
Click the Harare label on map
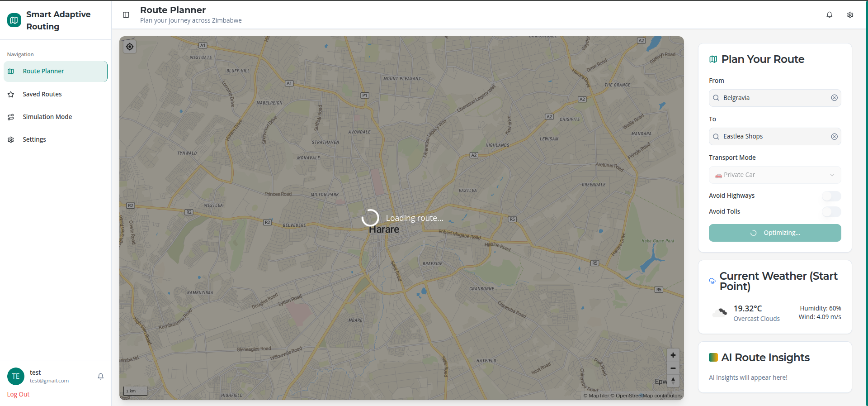coord(384,229)
